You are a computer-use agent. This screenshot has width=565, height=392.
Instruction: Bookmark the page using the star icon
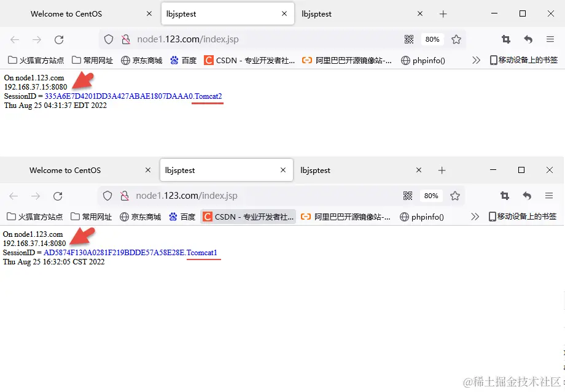(456, 39)
